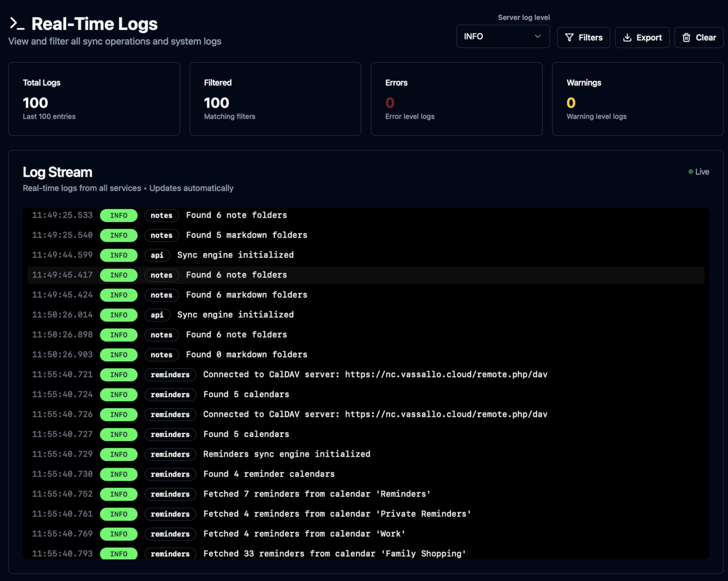Click the Errors count showing zero
The image size is (728, 581).
point(390,102)
